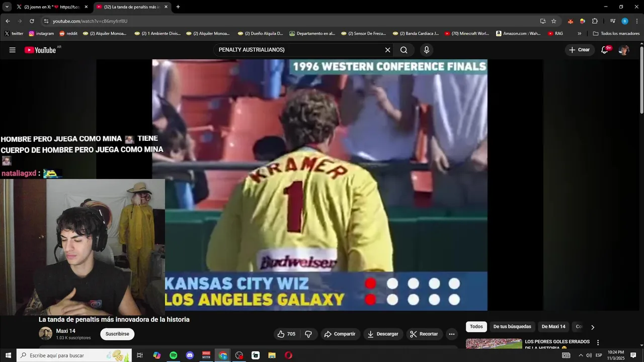The width and height of the screenshot is (644, 362).
Task: Go to the YouTube home logo
Action: [40, 50]
